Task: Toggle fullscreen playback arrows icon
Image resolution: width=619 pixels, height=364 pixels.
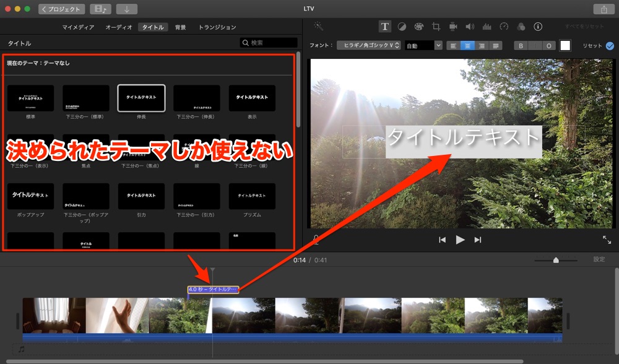Action: 607,240
